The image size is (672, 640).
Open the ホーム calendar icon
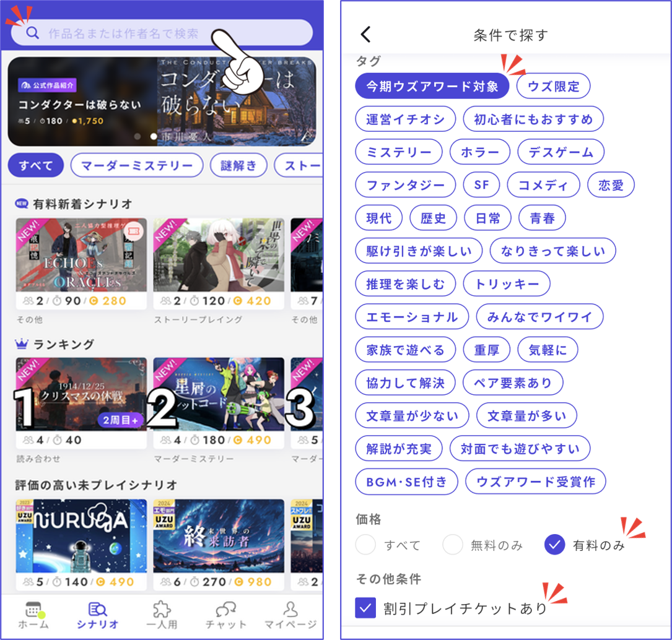33,610
